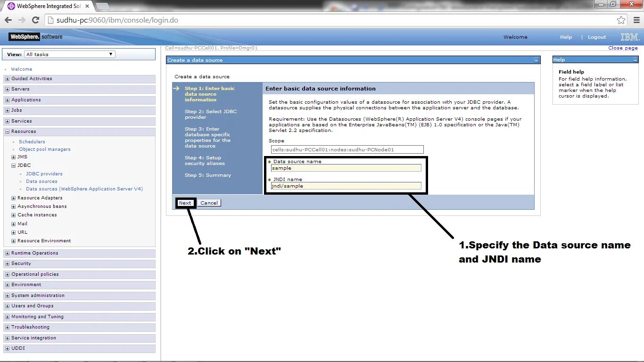
Task: Open Data sources (WebSphere Application Server V4)
Action: (x=84, y=189)
